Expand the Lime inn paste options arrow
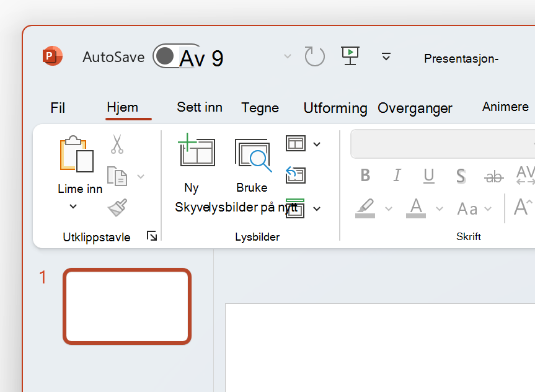Screen dimensions: 535x392 [x=73, y=207]
